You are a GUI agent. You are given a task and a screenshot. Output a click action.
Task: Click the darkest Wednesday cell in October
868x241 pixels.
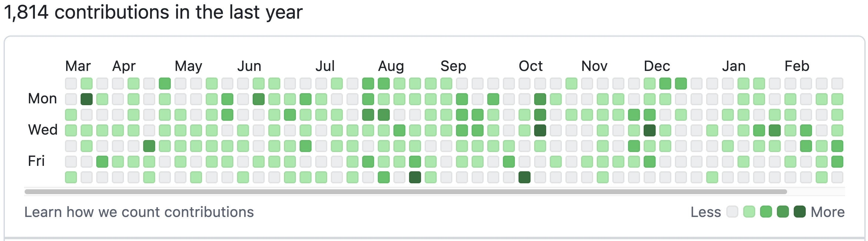pyautogui.click(x=540, y=130)
